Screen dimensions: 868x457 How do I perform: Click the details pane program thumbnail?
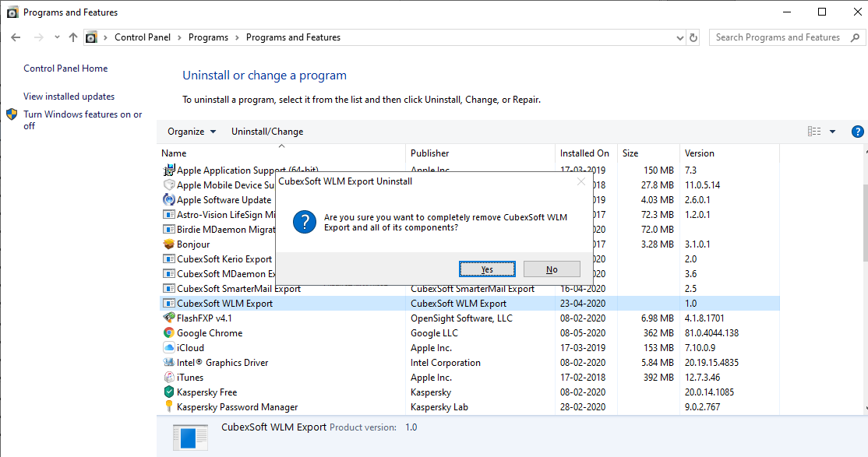coord(190,437)
